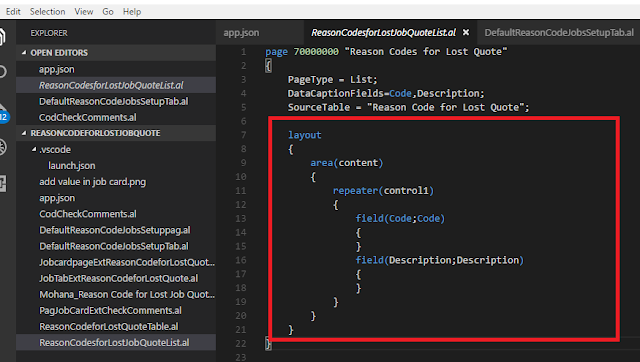Close the ReasonCodesforLostJobQuoteList.al tab
The image size is (640, 362).
point(466,32)
